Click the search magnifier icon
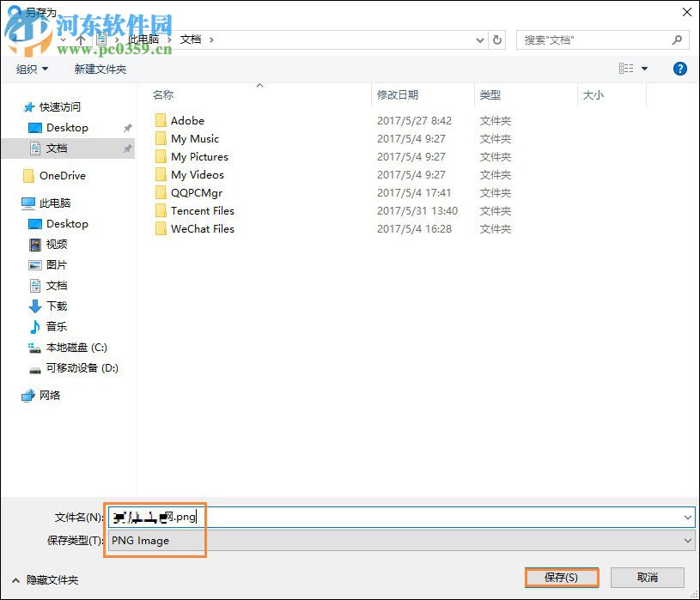This screenshot has width=700, height=600. pyautogui.click(x=678, y=40)
